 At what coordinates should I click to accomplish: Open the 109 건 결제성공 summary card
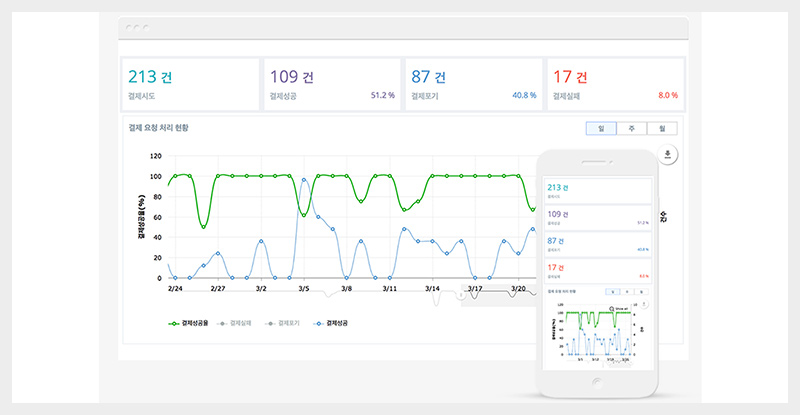coord(331,84)
